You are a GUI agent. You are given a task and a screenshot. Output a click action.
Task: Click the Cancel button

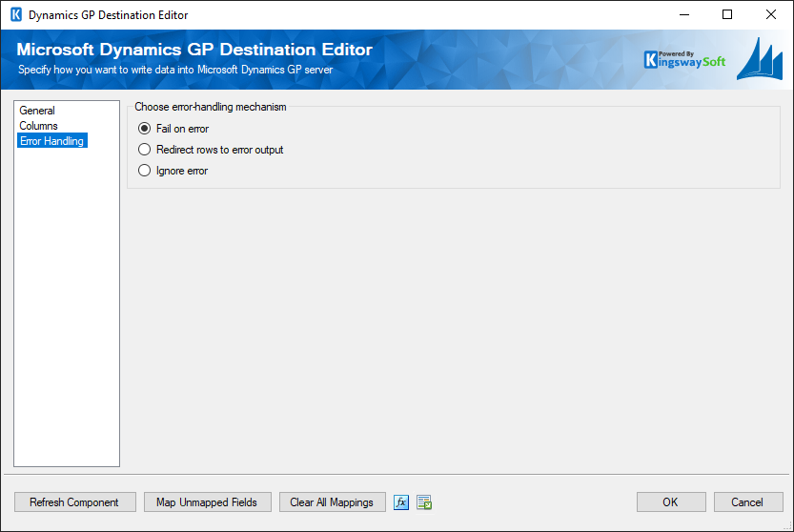(748, 502)
